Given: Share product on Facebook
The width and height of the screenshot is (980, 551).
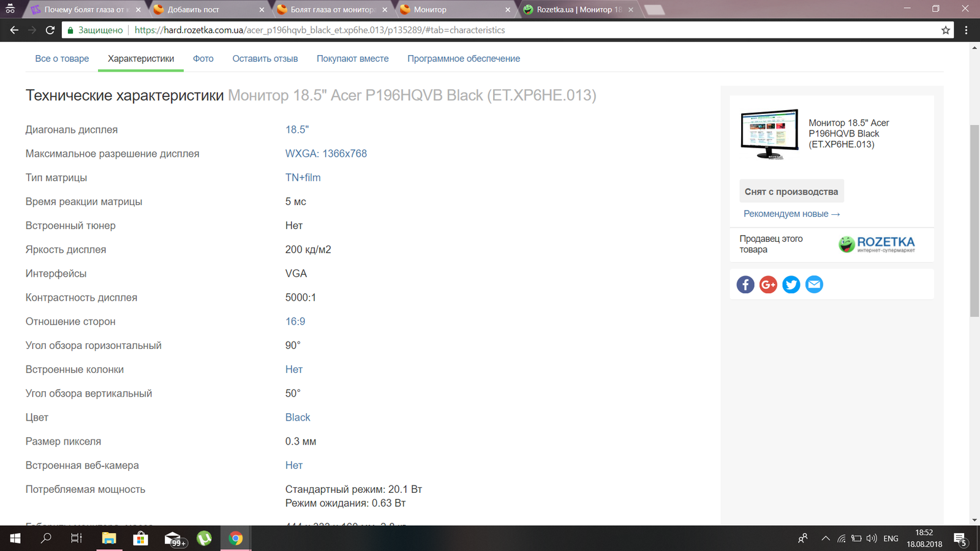Looking at the screenshot, I should 745,285.
